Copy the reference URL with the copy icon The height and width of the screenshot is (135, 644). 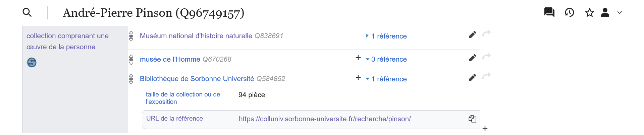click(472, 119)
